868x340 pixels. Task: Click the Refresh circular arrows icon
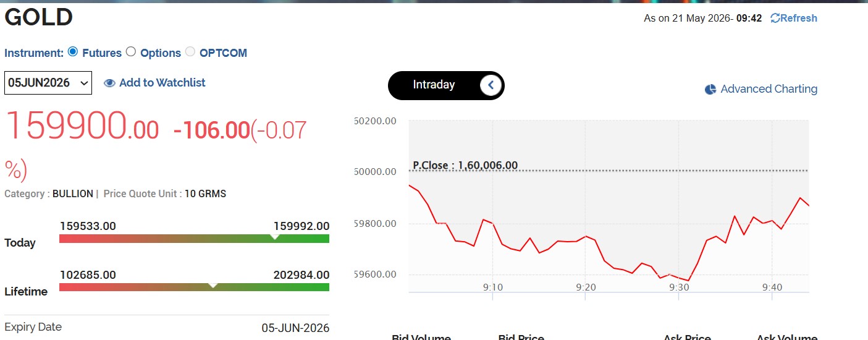pyautogui.click(x=775, y=19)
